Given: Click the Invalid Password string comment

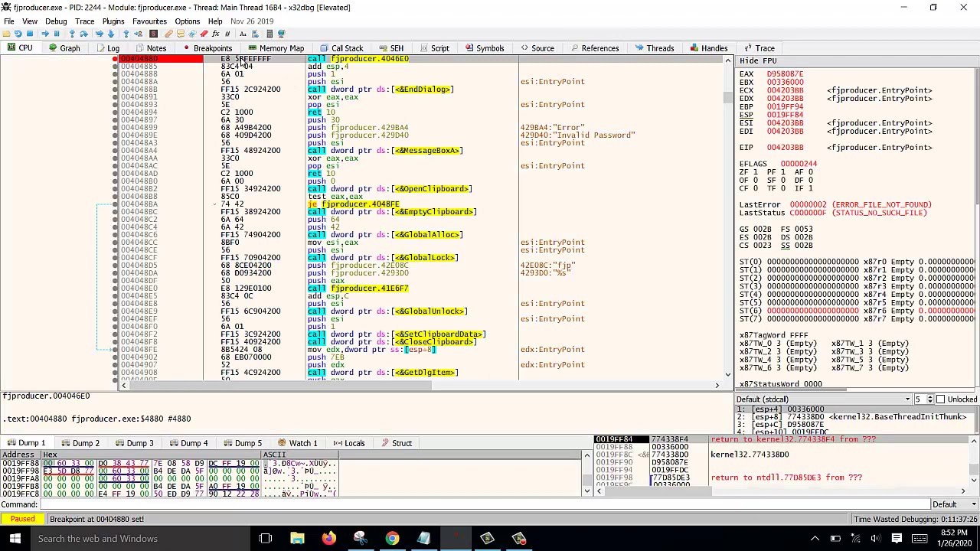Looking at the screenshot, I should (577, 135).
